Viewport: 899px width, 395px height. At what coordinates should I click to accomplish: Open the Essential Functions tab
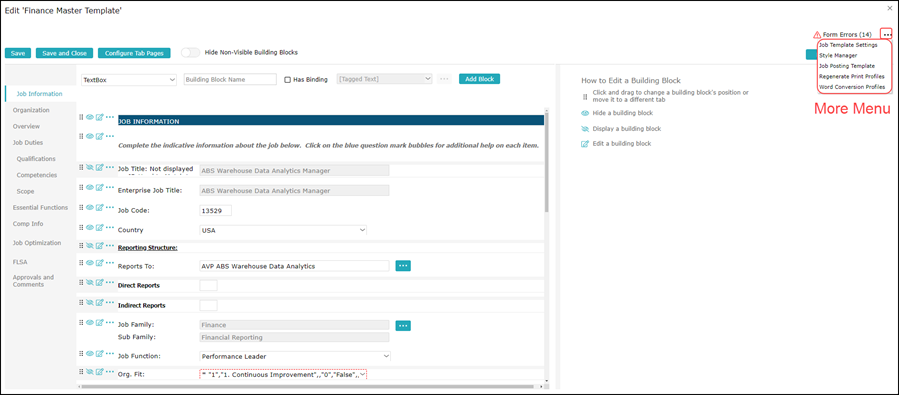click(x=40, y=208)
